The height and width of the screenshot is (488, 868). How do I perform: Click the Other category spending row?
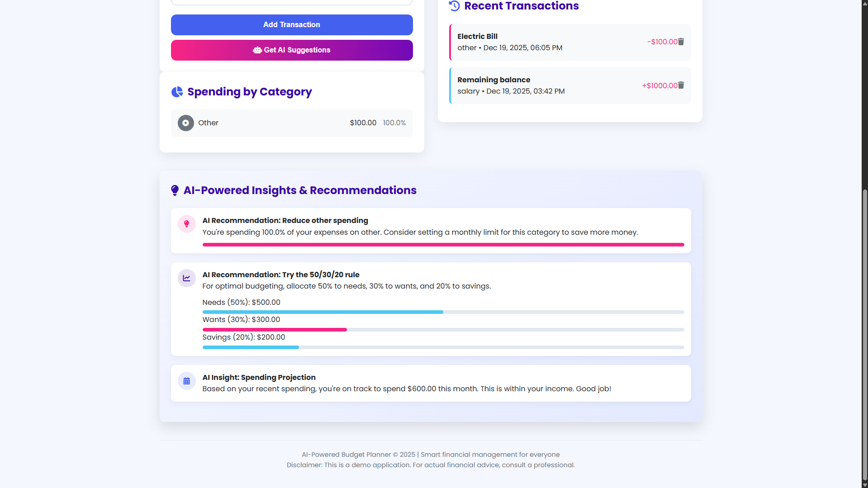(x=291, y=123)
